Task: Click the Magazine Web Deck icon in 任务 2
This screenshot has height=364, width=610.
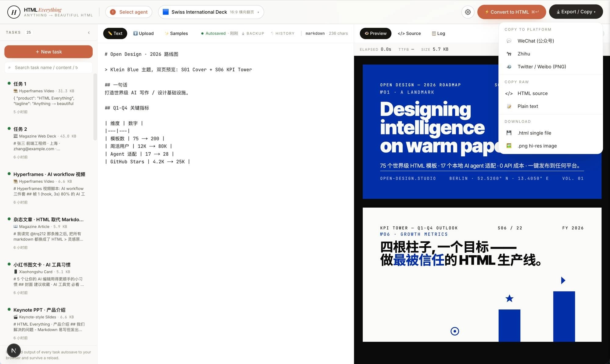Action: tap(16, 136)
